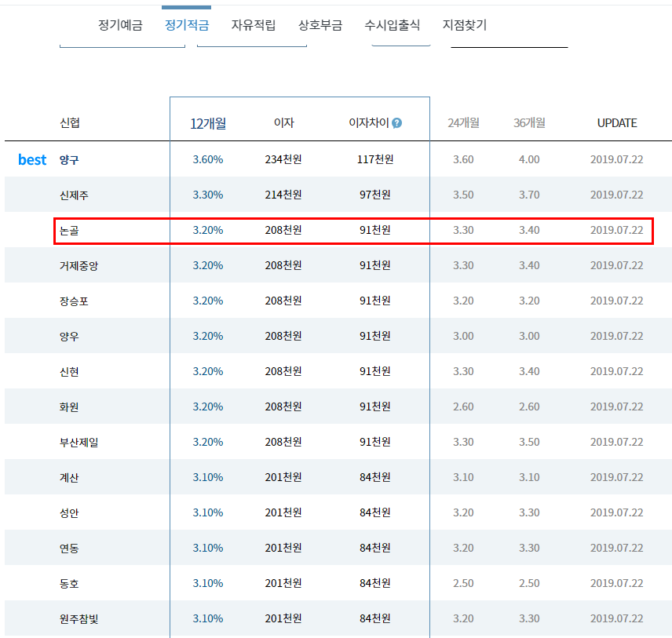The width and height of the screenshot is (672, 638).
Task: Click 201천원 interest in 성안 row
Action: pyautogui.click(x=283, y=512)
